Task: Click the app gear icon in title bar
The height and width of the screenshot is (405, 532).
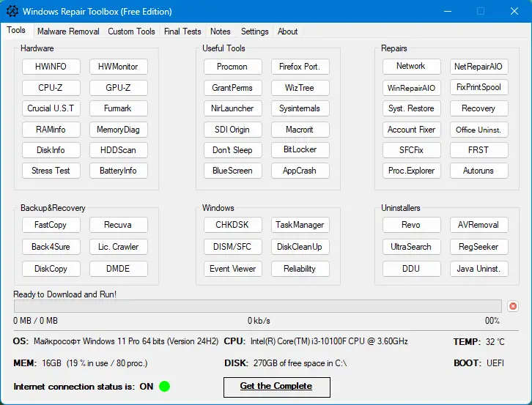Action: [12, 11]
